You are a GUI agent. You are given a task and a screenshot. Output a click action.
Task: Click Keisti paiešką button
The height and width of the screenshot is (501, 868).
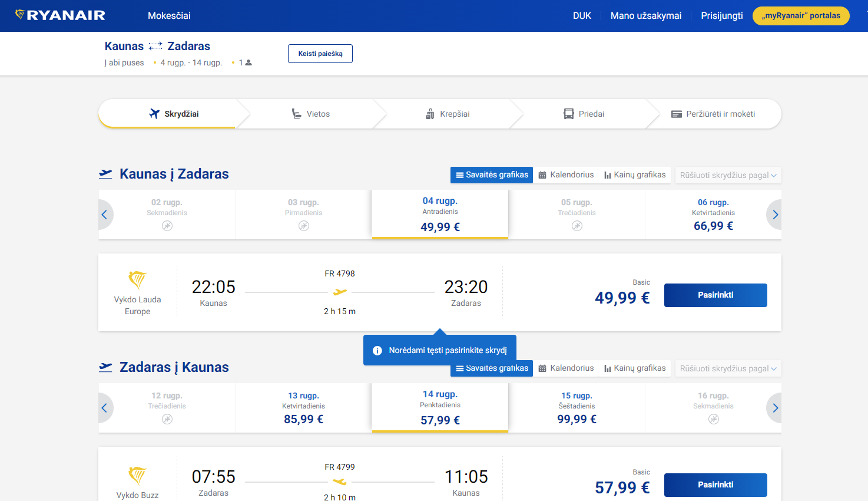pos(320,54)
